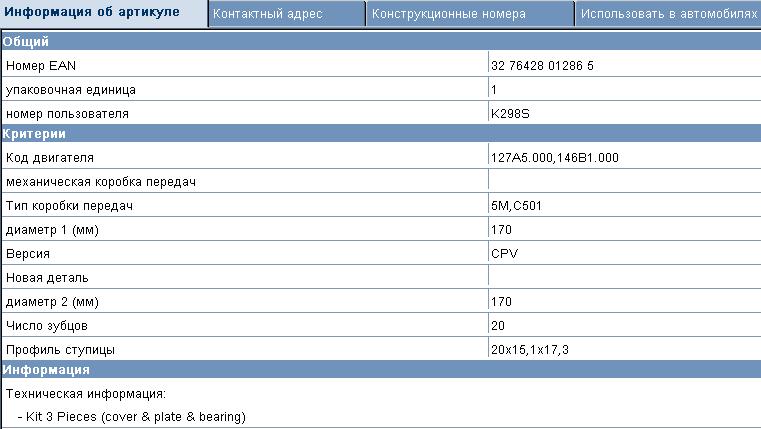Select the Версия value CPV
The image size is (761, 429).
coord(504,254)
